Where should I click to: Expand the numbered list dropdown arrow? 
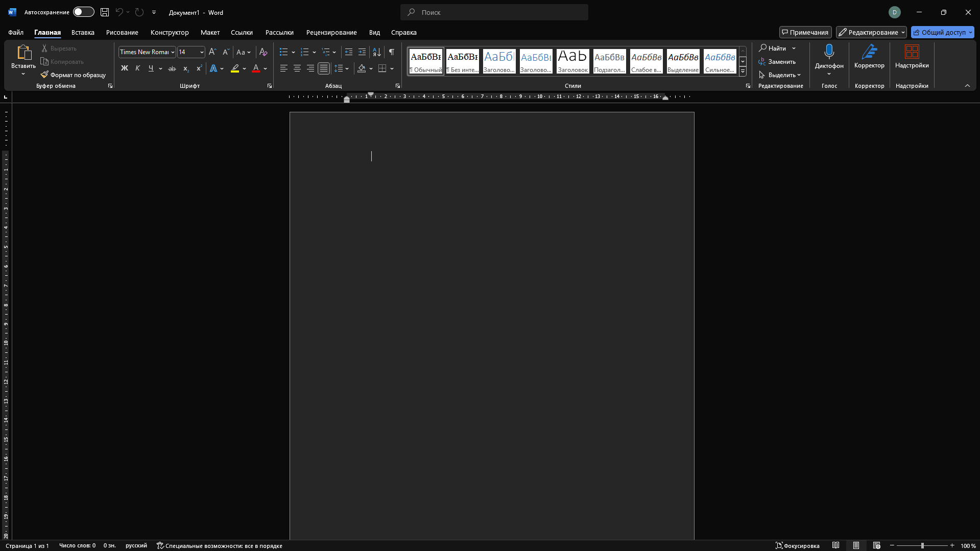tap(314, 52)
